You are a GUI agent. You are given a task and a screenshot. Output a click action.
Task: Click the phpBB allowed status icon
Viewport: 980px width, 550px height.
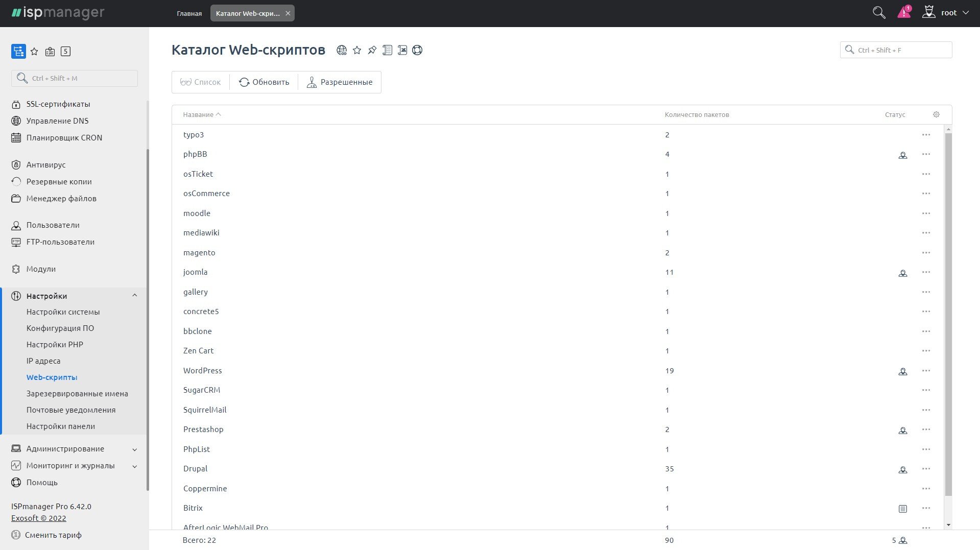[902, 155]
